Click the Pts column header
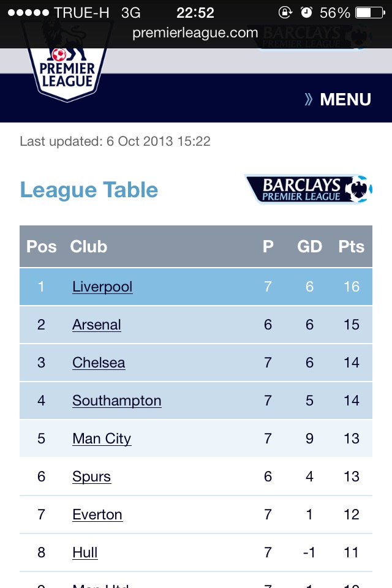 coord(351,246)
